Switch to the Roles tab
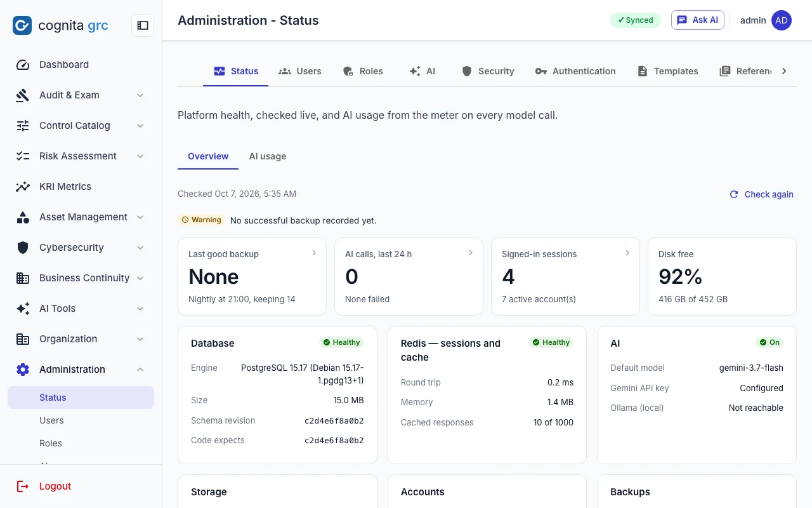812x508 pixels. pyautogui.click(x=363, y=71)
